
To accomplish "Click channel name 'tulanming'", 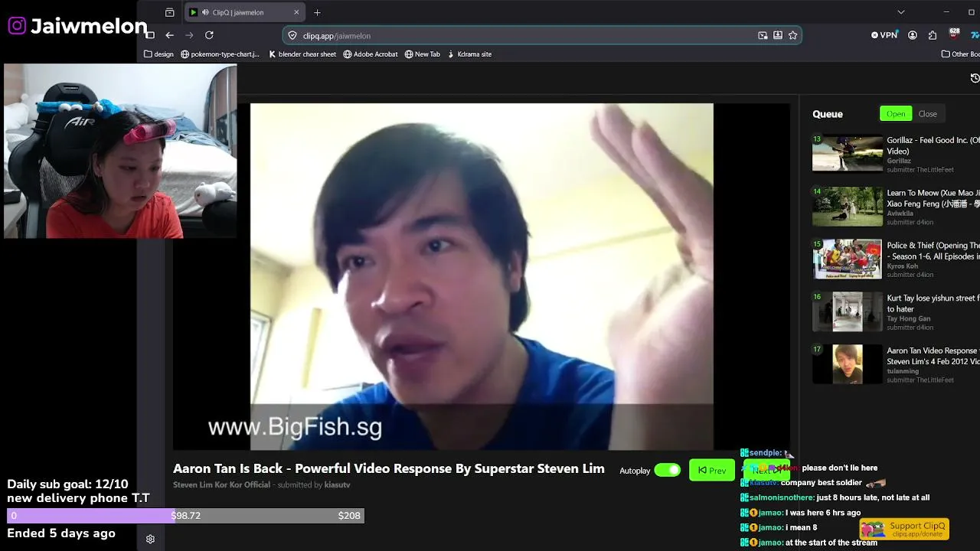I will (x=903, y=371).
